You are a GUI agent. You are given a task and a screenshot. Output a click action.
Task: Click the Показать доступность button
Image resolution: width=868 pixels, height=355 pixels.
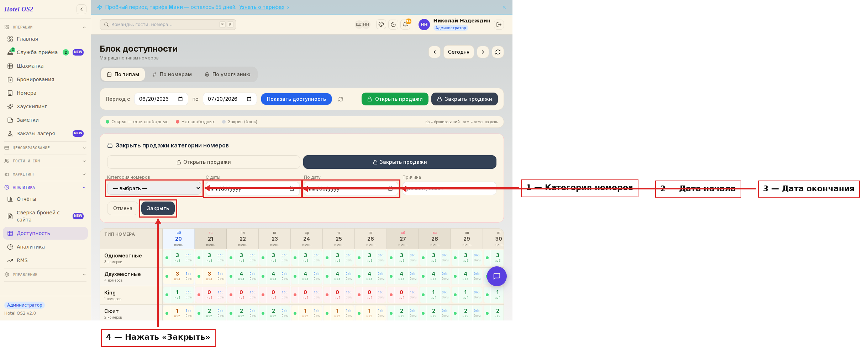pos(296,99)
